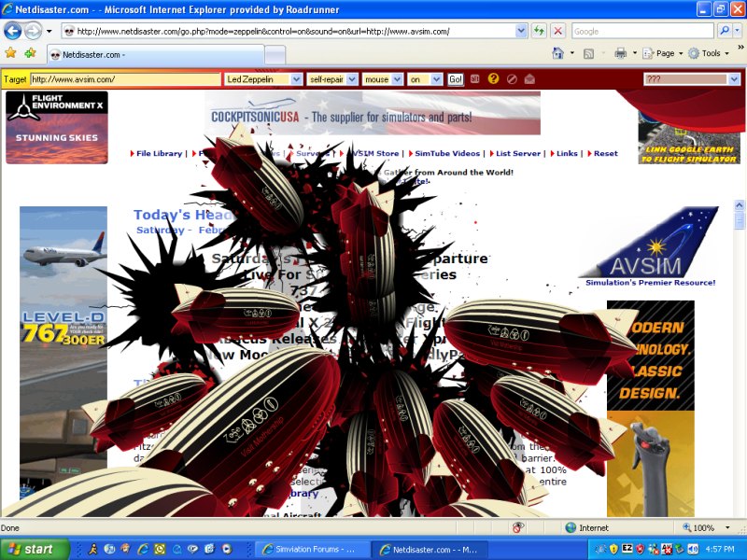Viewport: 747px width, 560px height.
Task: Click the small red icon after Go!
Action: (475, 79)
